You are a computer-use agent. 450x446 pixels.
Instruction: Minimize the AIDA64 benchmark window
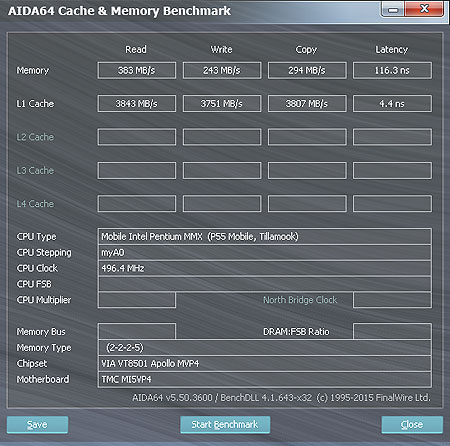click(x=393, y=9)
